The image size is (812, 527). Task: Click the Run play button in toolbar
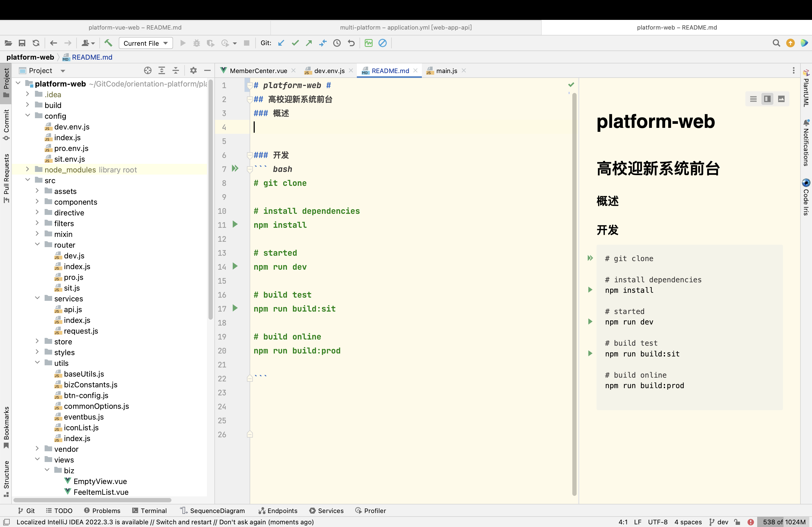183,43
